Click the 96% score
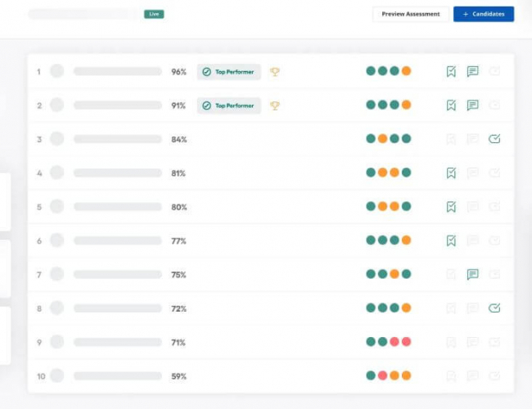This screenshot has width=532, height=409. [x=178, y=72]
